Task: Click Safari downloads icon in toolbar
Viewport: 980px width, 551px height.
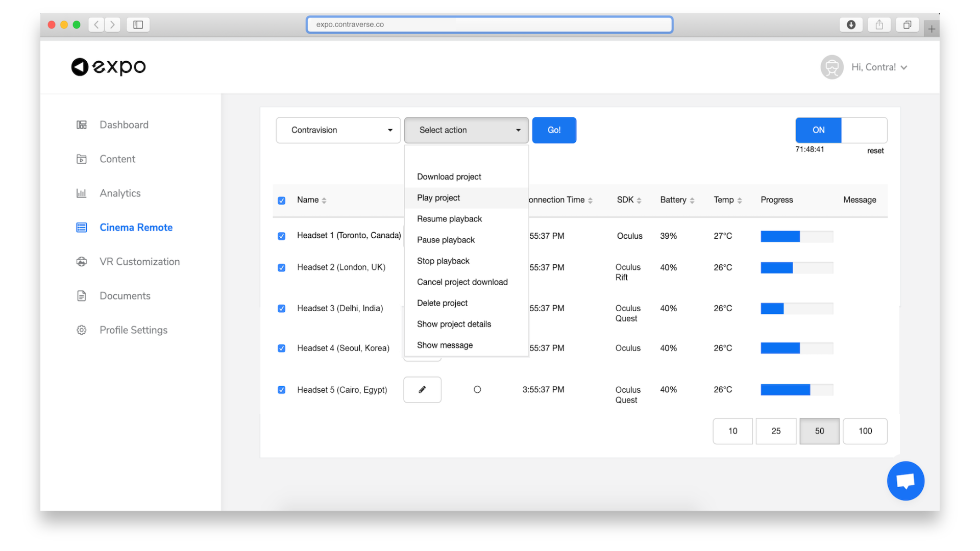Action: tap(851, 24)
